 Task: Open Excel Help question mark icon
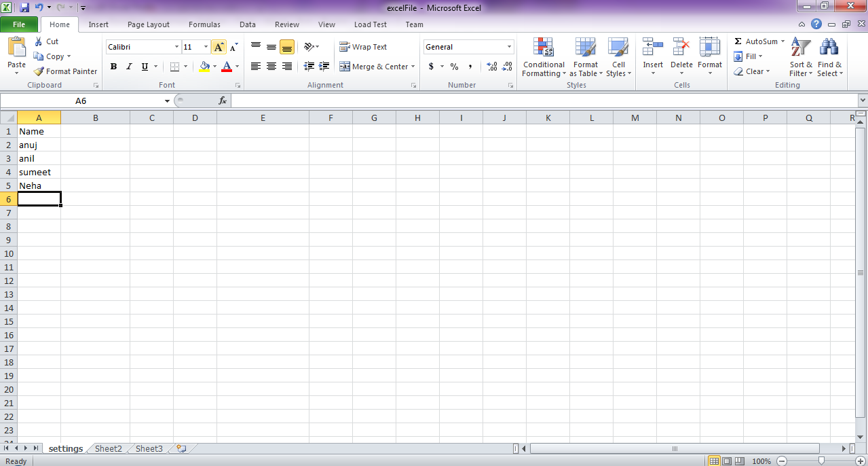[x=816, y=24]
